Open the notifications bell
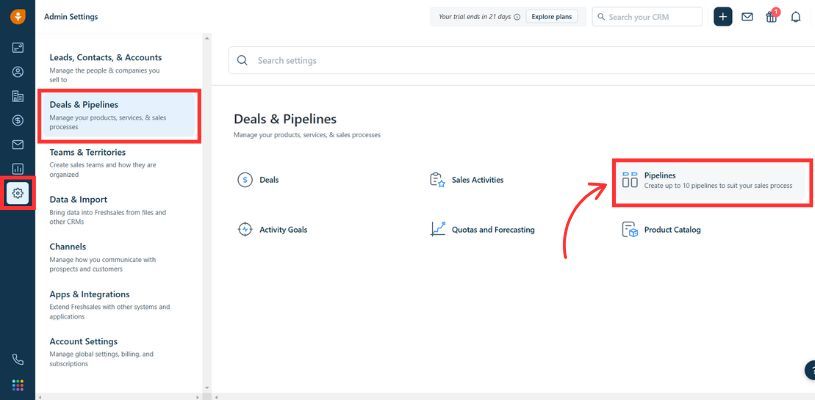Screen dimensions: 815x400 (x=796, y=17)
